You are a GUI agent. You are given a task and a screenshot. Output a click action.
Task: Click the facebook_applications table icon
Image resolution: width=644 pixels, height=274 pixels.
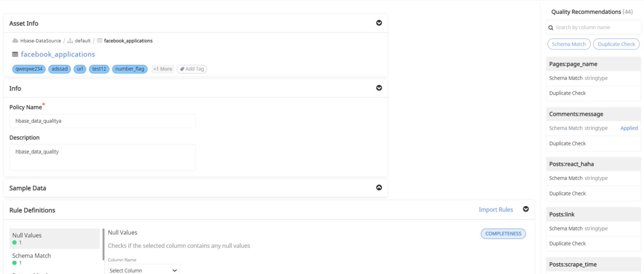(x=15, y=54)
